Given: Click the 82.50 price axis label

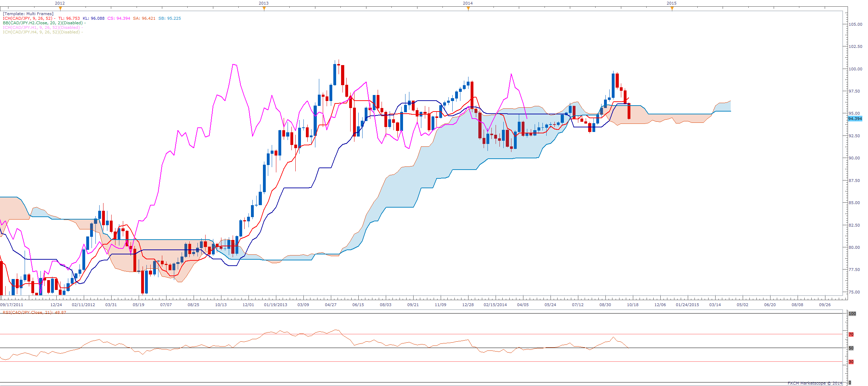Looking at the screenshot, I should 854,225.
